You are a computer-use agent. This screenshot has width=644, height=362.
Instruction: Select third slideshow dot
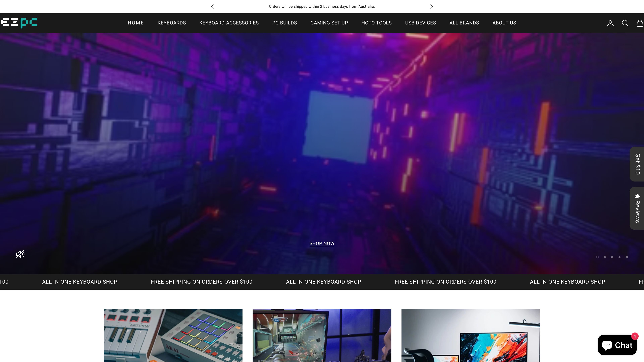pos(612,257)
